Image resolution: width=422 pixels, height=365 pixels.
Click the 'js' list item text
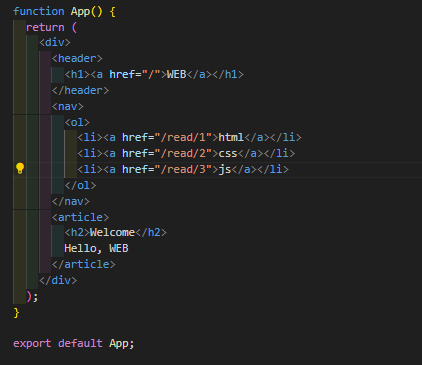coord(225,169)
